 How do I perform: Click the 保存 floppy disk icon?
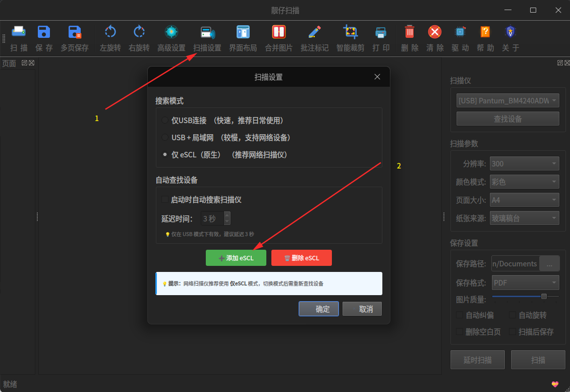(x=44, y=32)
